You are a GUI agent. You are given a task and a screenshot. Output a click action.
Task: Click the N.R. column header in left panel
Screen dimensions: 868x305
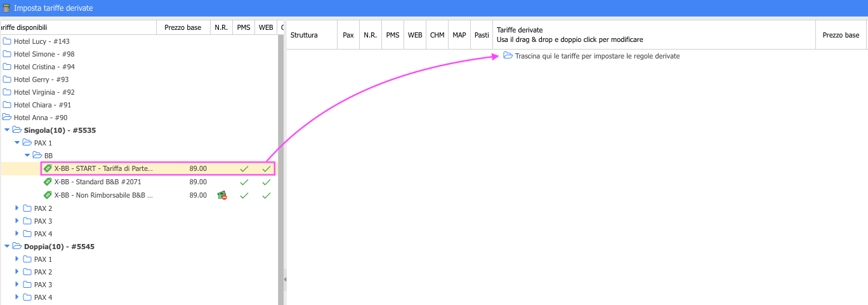click(x=221, y=27)
